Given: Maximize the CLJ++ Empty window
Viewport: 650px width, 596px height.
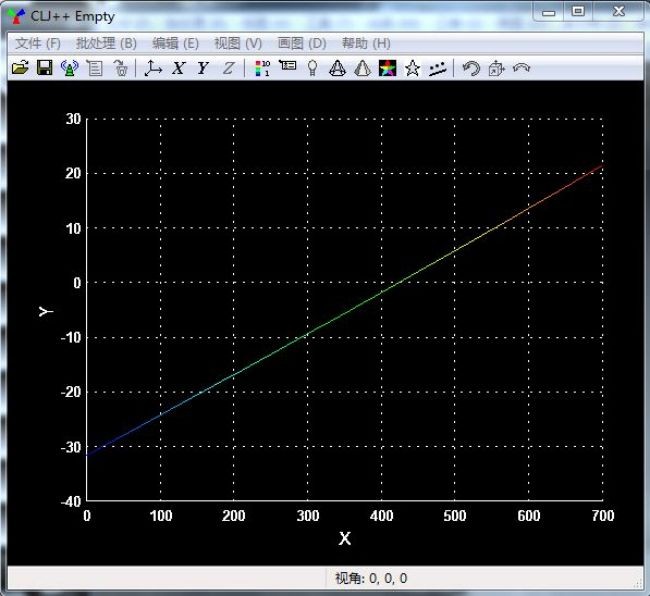Looking at the screenshot, I should click(x=578, y=11).
